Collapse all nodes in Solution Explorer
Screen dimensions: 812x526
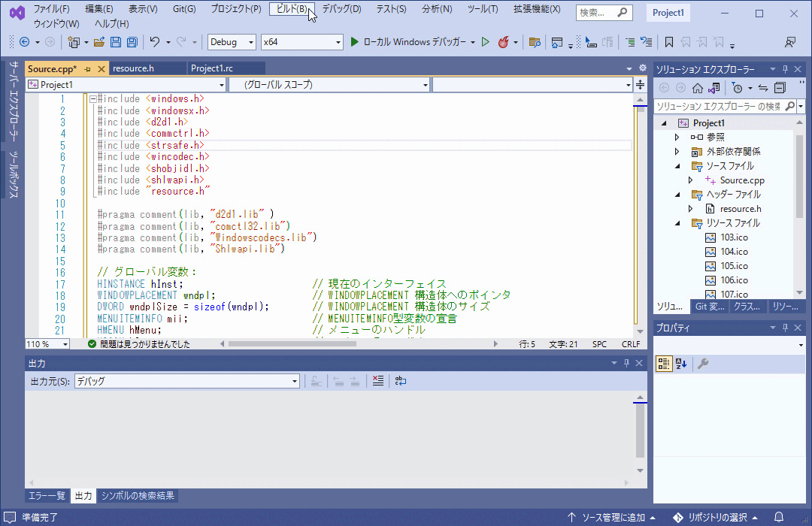point(780,88)
